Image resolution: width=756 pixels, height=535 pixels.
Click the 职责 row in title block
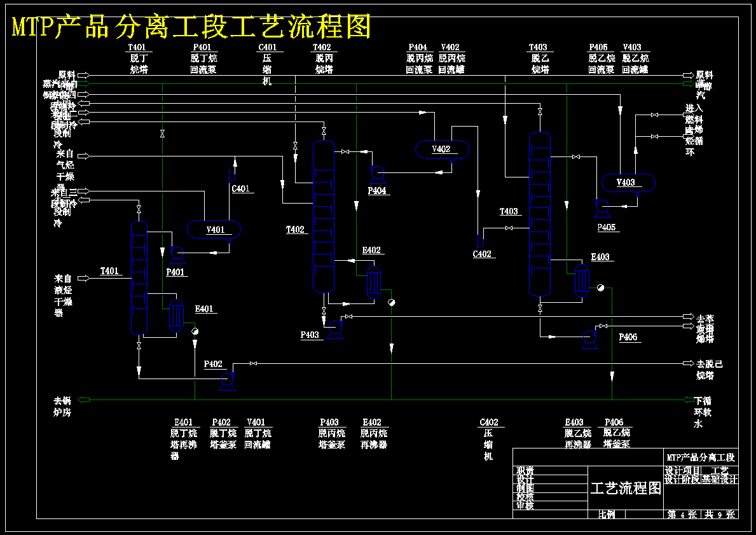551,470
